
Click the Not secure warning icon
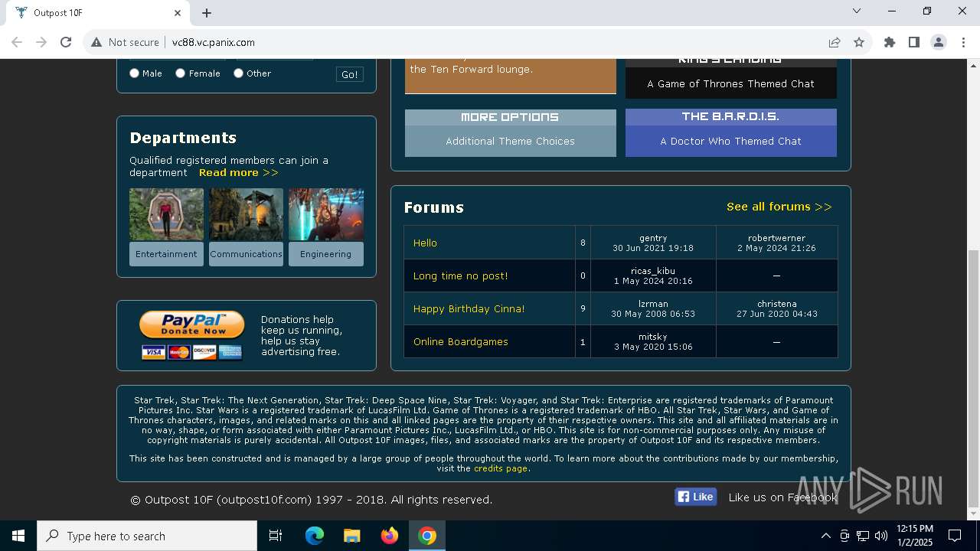[96, 42]
